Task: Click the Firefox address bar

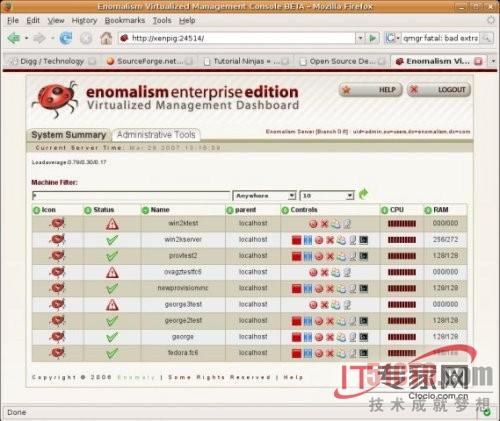Action: 237,38
